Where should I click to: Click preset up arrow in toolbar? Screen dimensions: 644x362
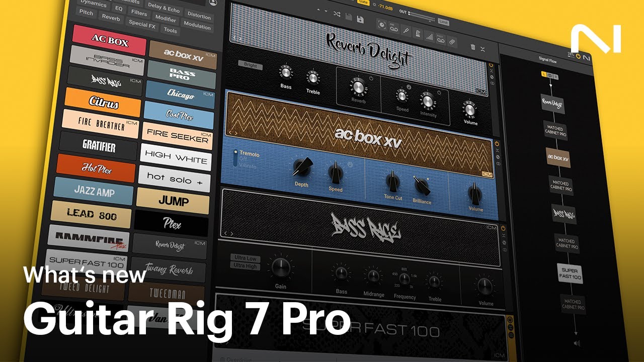pyautogui.click(x=318, y=10)
